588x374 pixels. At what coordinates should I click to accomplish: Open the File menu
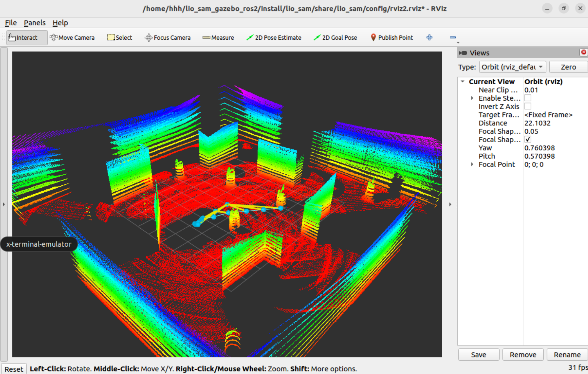coord(11,23)
